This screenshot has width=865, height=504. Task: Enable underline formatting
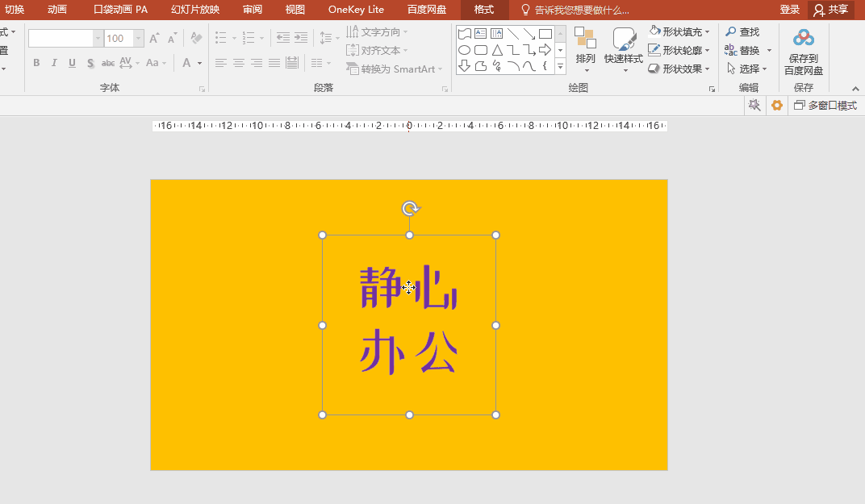click(x=72, y=62)
